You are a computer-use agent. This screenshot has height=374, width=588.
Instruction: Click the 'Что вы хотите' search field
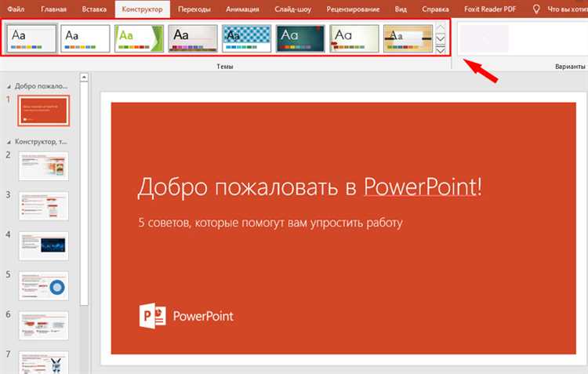[x=568, y=9]
